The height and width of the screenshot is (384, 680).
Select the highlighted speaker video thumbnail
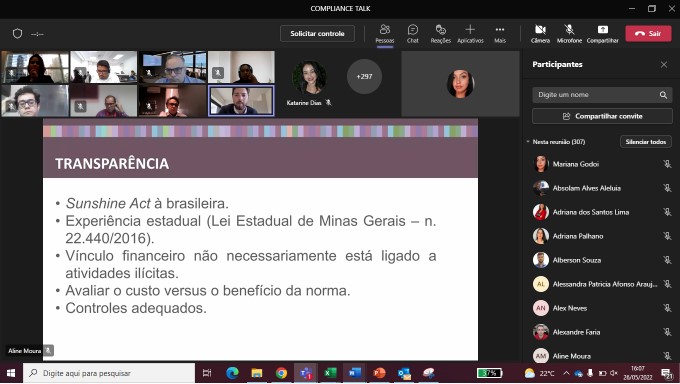click(241, 101)
